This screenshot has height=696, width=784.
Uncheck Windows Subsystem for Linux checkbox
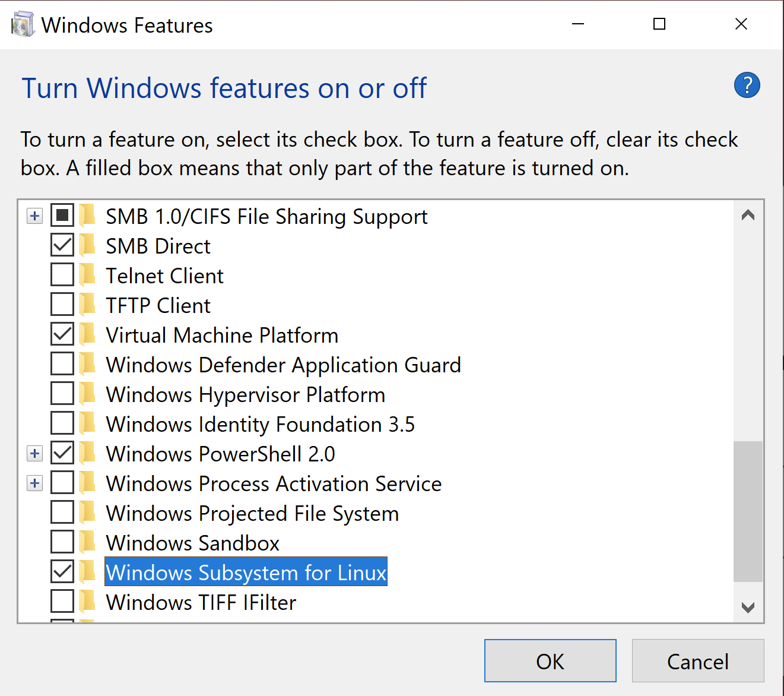coord(62,572)
